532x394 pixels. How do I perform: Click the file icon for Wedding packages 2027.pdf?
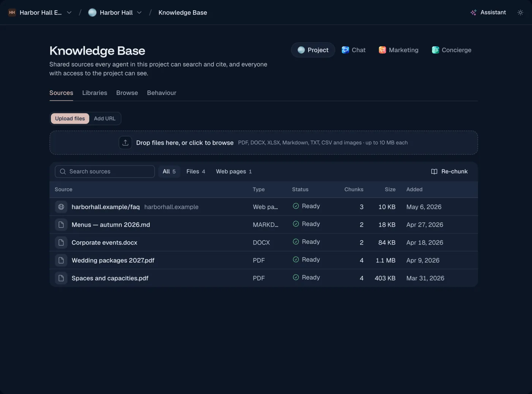click(61, 260)
